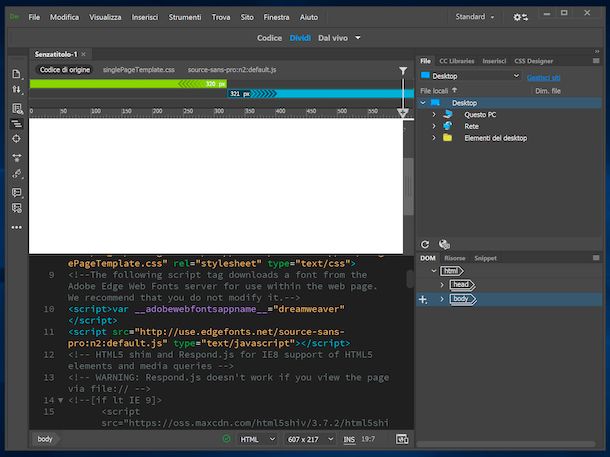Open the Strumenti menu
The width and height of the screenshot is (610, 457).
coord(185,17)
